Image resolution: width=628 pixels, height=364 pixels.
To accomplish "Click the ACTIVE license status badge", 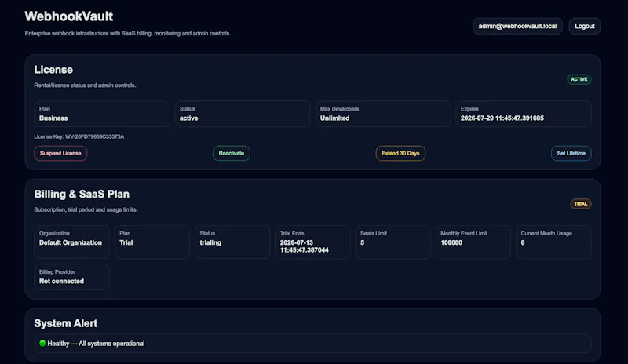I will pyautogui.click(x=579, y=79).
